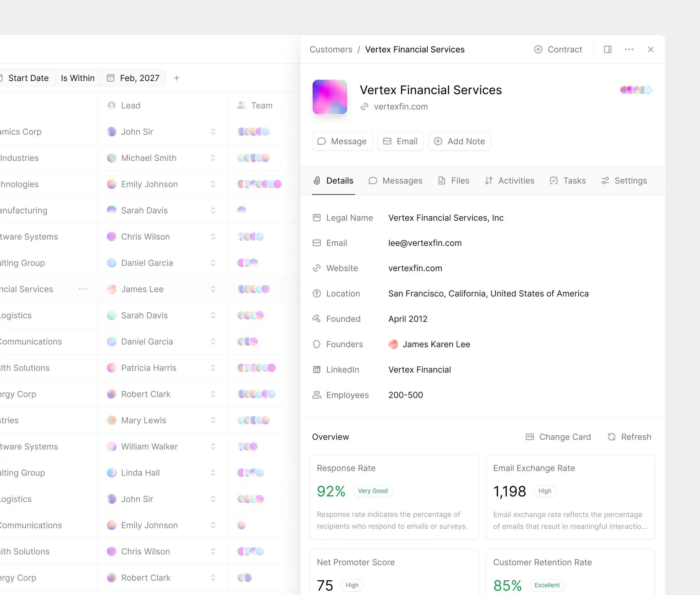The height and width of the screenshot is (595, 700).
Task: Switch to the Messages tab
Action: 395,181
